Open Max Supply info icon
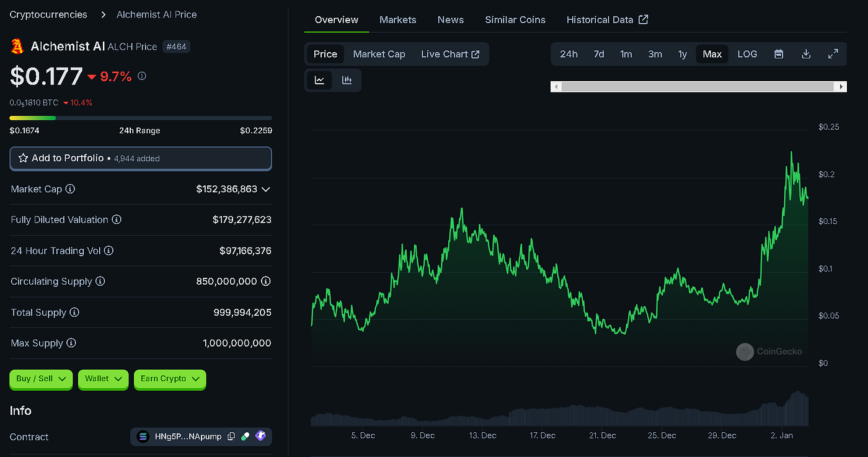The image size is (868, 457). [x=71, y=343]
